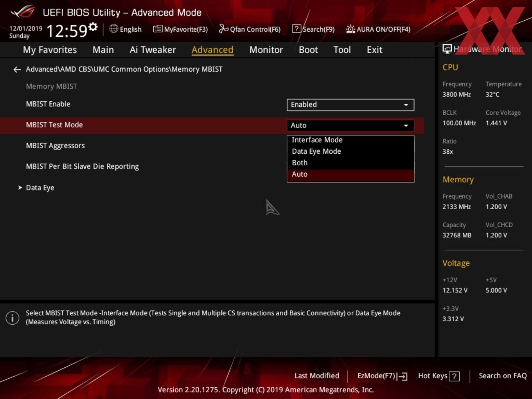Click +5V reading 5.000 V

click(496, 290)
